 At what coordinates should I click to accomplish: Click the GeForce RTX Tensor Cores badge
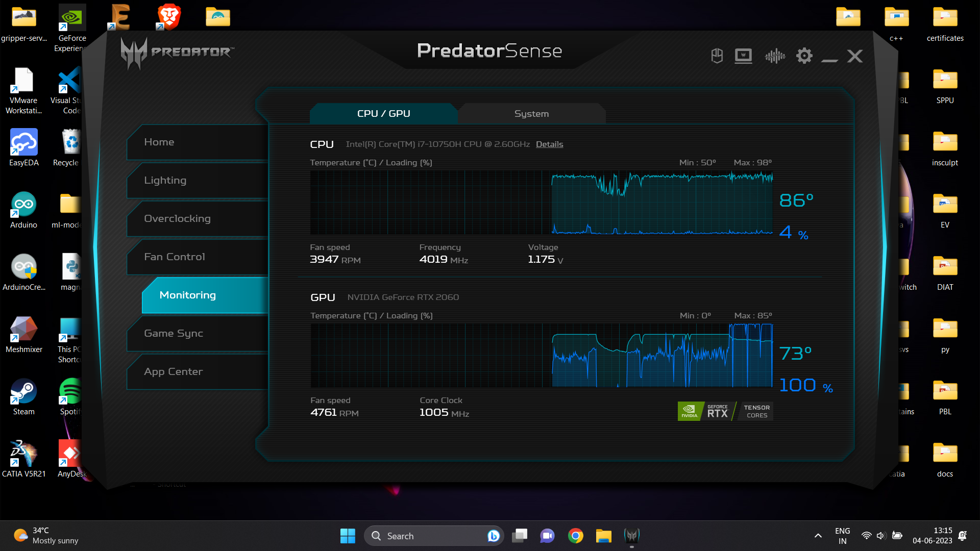(725, 411)
